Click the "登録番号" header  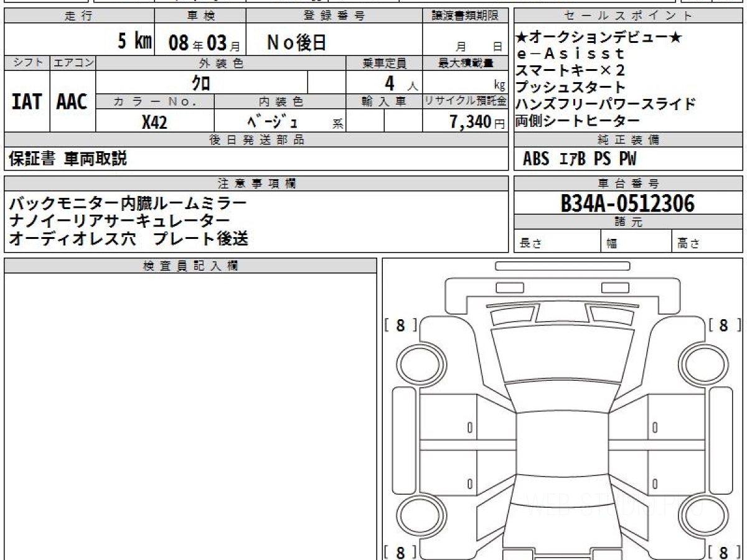[334, 16]
